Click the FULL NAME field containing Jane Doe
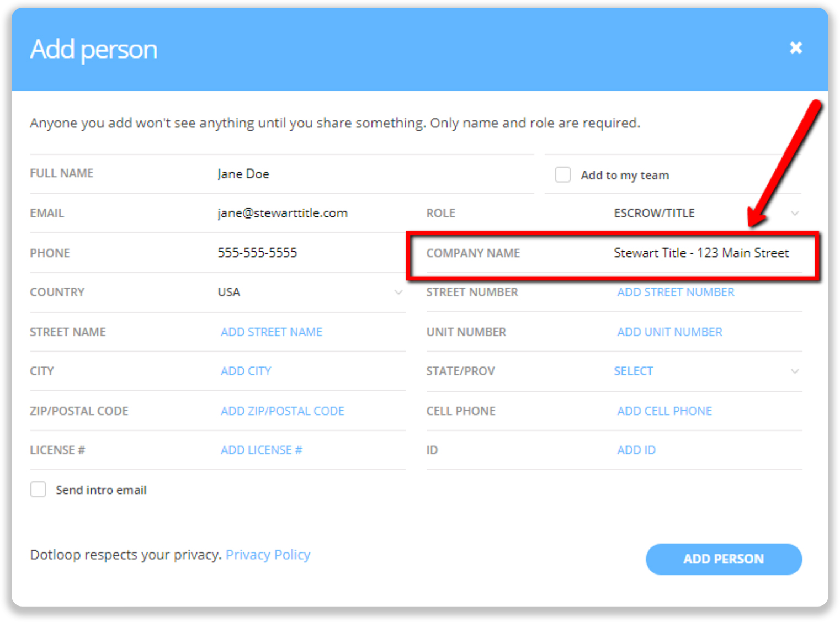Viewport: 840px width, 622px height. pyautogui.click(x=243, y=173)
